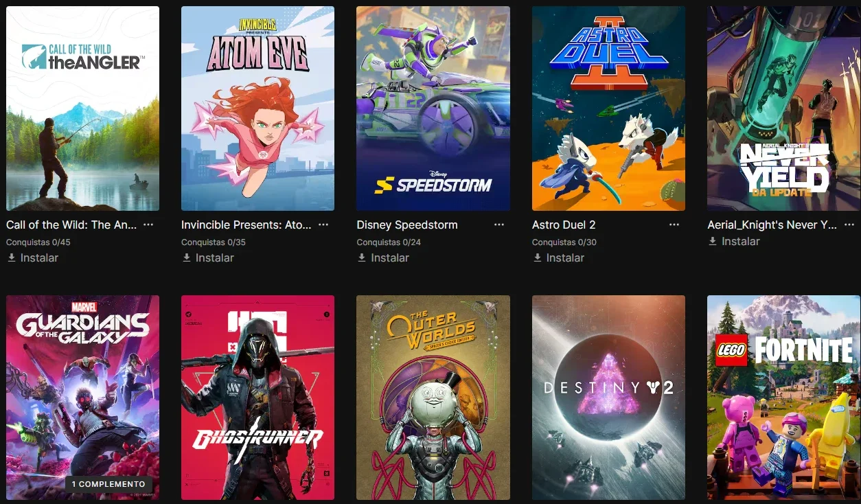Image resolution: width=861 pixels, height=504 pixels.
Task: Select the Guardians of the Galaxy cover
Action: [x=82, y=398]
